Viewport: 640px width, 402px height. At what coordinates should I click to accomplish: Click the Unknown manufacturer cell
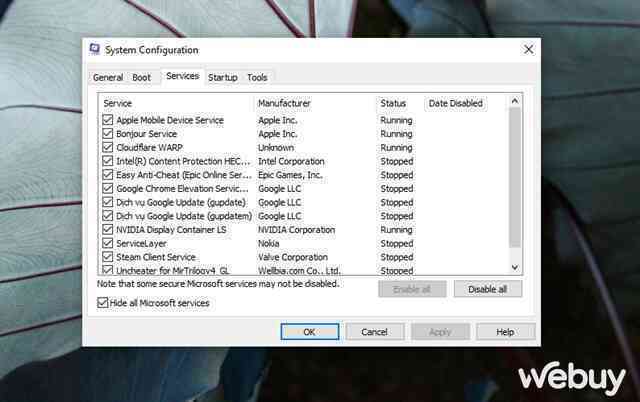(276, 147)
